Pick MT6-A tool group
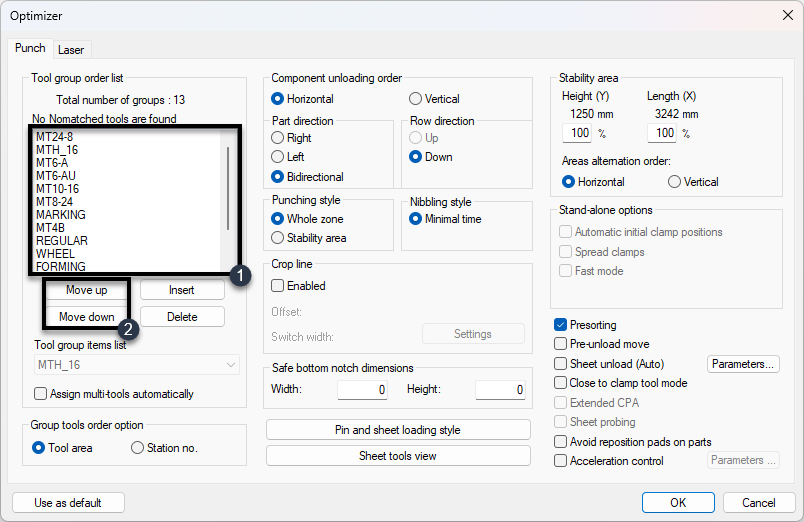804x522 pixels. click(x=52, y=163)
